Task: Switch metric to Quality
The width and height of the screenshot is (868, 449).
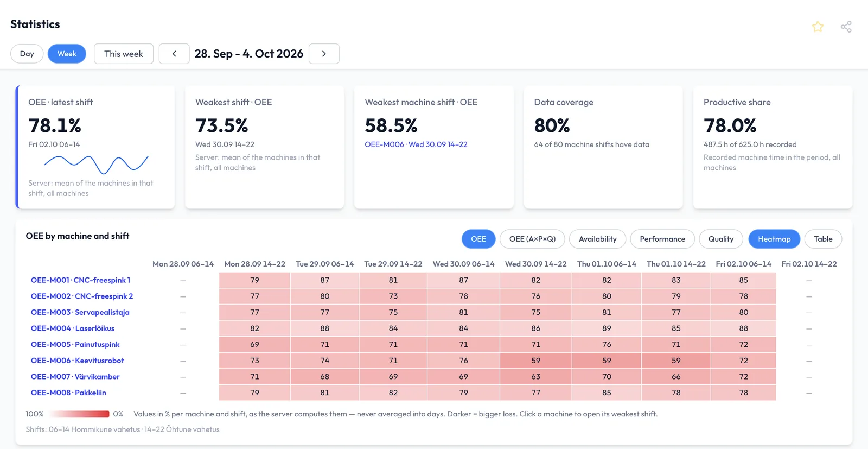Action: coord(721,239)
